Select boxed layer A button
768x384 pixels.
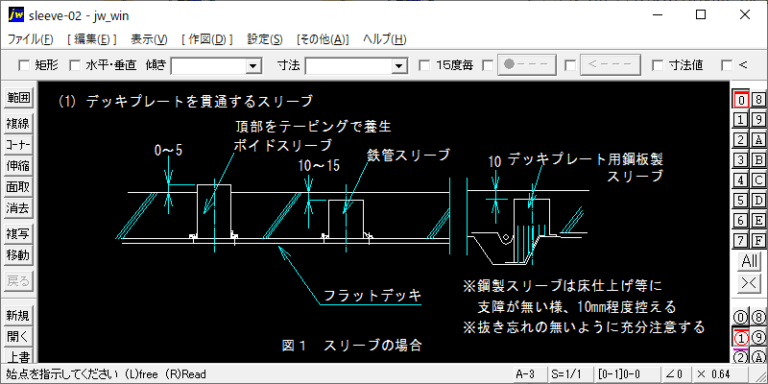759,140
